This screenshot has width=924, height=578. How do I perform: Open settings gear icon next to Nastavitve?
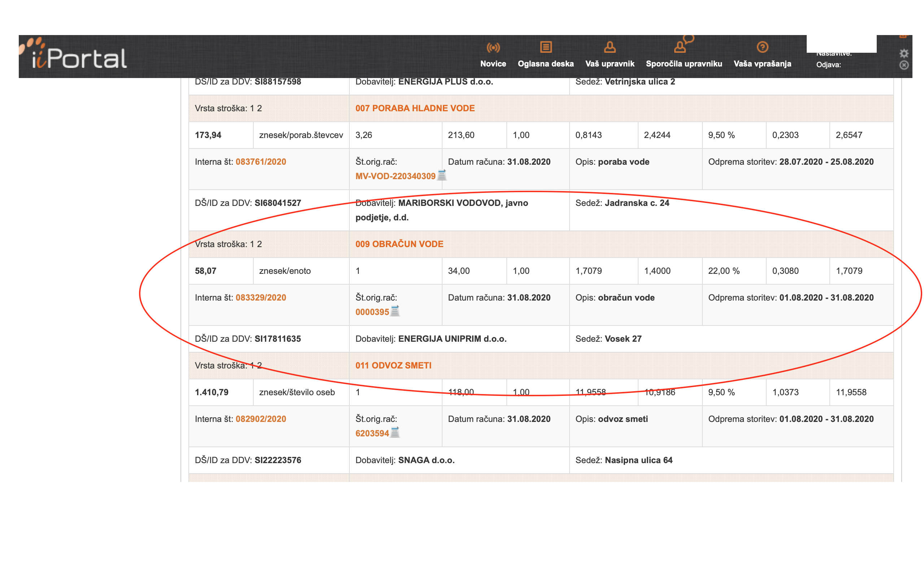click(x=904, y=53)
